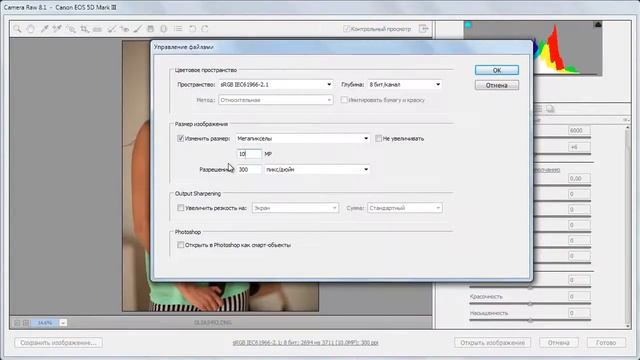640x360 pixels.
Task: Toggle highlight clipping warning on histogram
Action: pyautogui.click(x=598, y=25)
